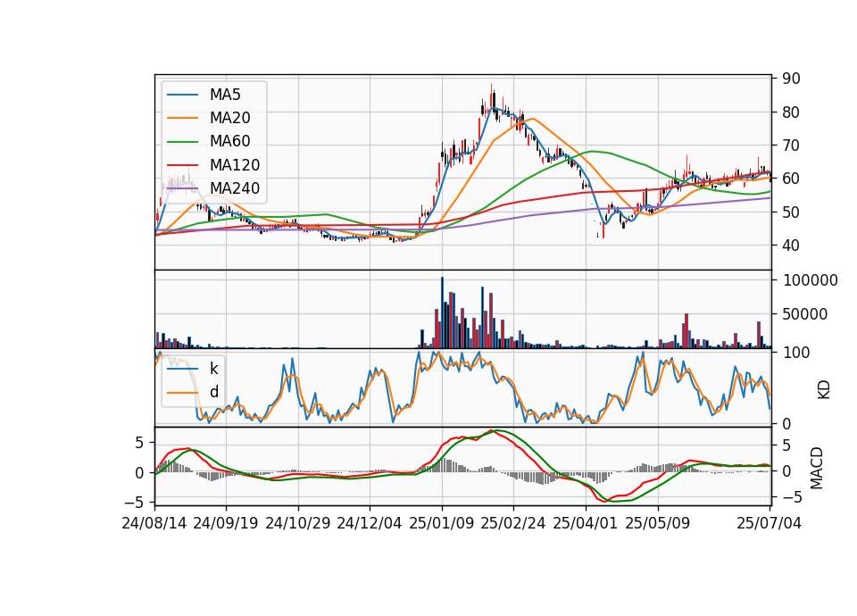Click the price axis value 70
Image resolution: width=857 pixels, height=616 pixels.
791,146
